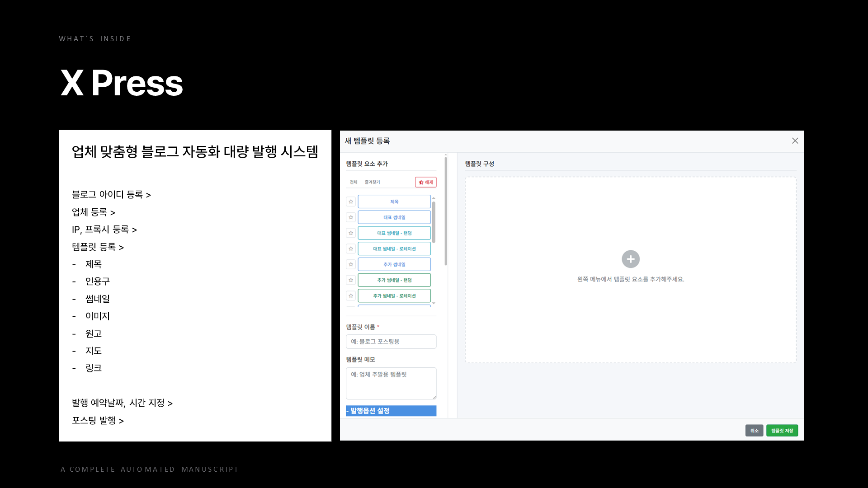Click the element list scrollbar down arrow
This screenshot has width=868, height=488.
[x=434, y=303]
